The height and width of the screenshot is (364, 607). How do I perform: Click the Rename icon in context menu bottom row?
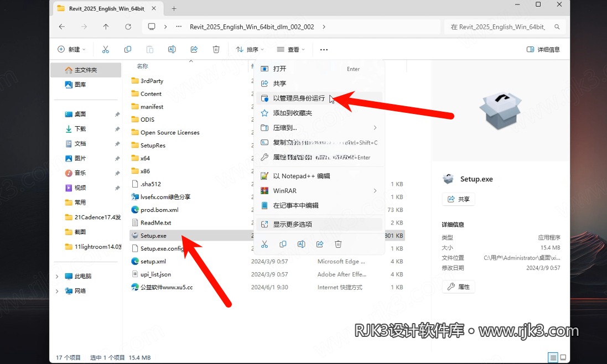point(301,244)
